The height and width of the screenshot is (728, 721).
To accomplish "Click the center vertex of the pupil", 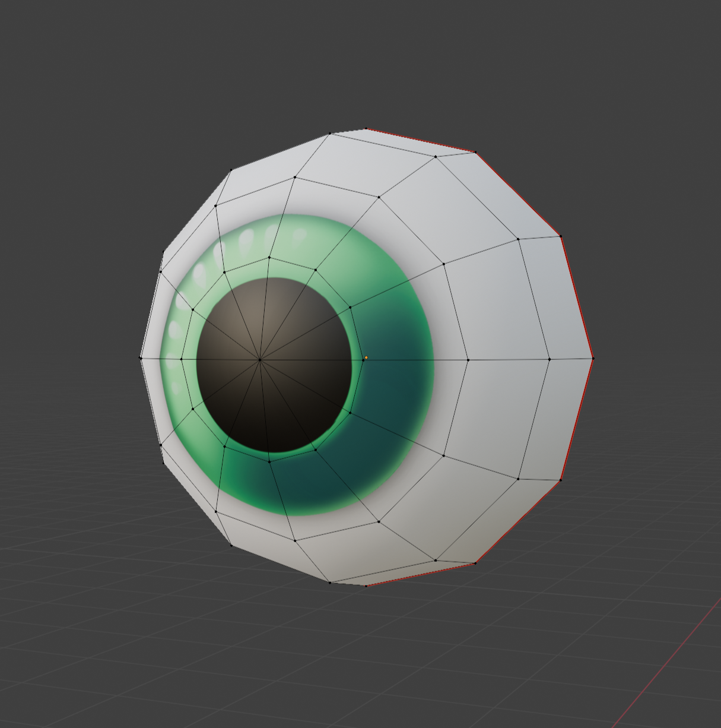I will [x=260, y=359].
